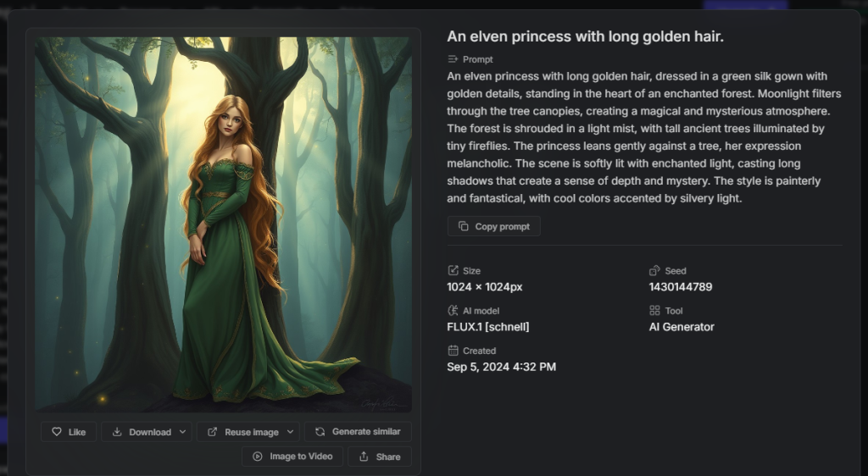Click the Created calendar icon
Screen dimensions: 868x476
pyautogui.click(x=453, y=351)
